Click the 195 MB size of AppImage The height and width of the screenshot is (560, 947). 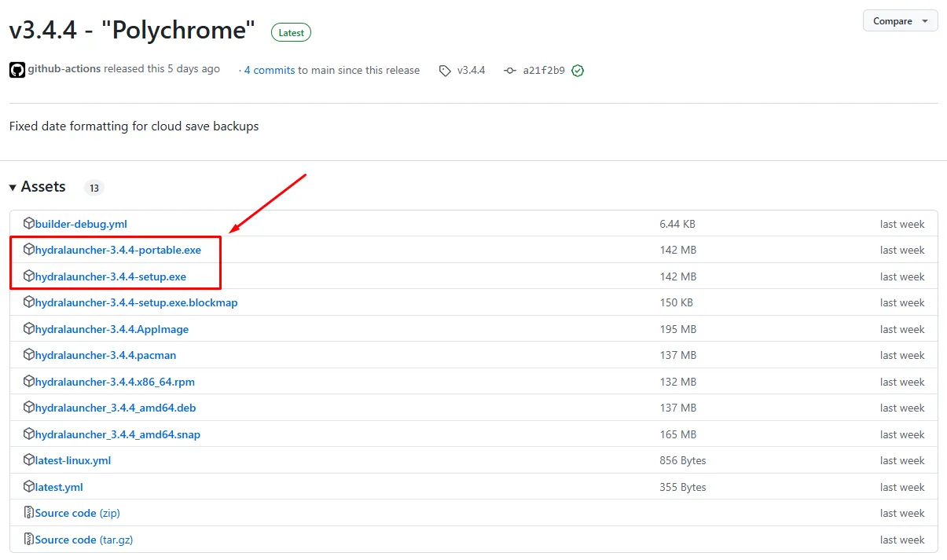678,329
